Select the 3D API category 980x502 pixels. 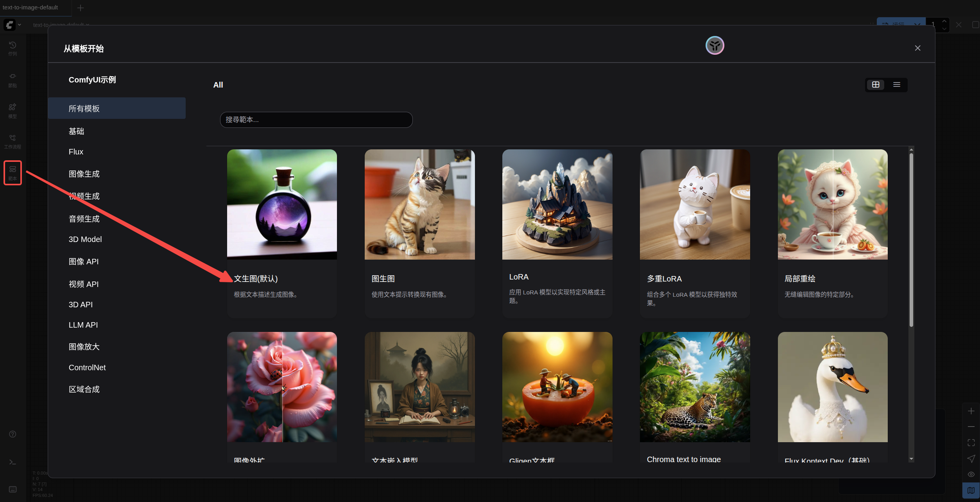(117, 305)
